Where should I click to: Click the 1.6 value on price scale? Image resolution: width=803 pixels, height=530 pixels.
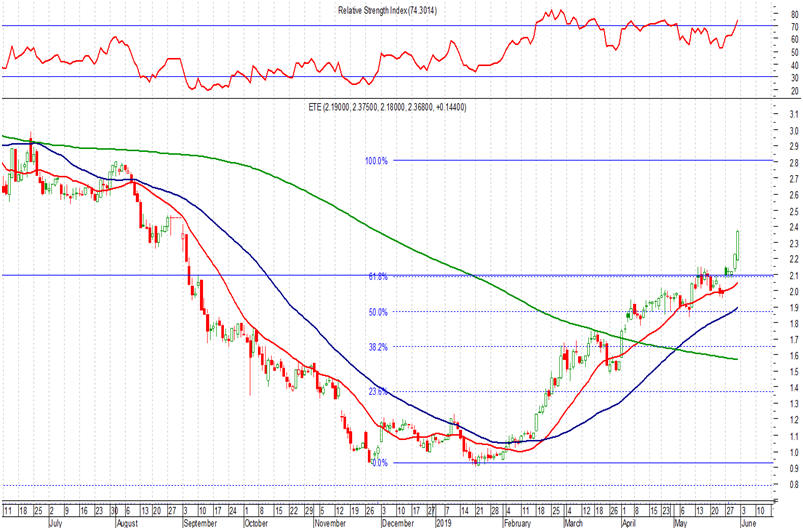click(x=795, y=356)
